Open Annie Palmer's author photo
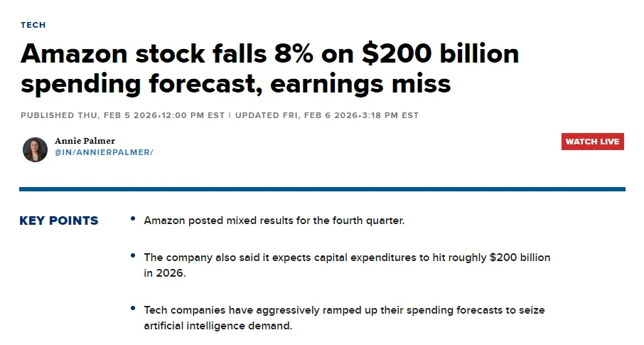This screenshot has width=644, height=345. [35, 149]
